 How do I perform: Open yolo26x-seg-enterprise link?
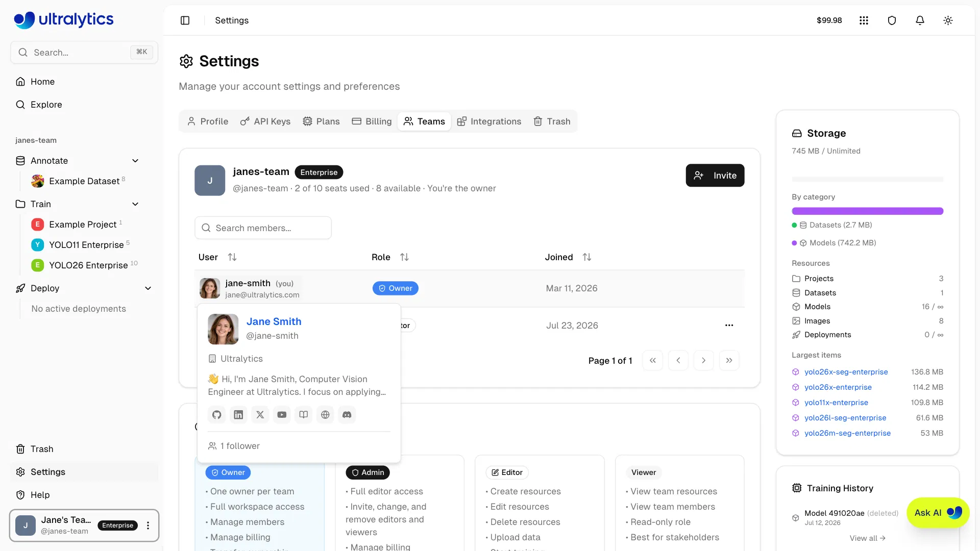846,372
